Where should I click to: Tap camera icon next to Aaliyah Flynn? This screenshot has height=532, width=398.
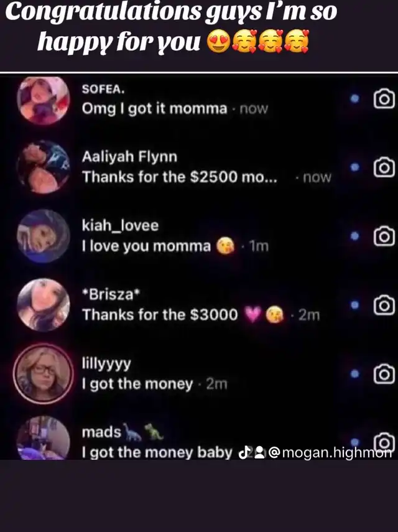pyautogui.click(x=384, y=167)
